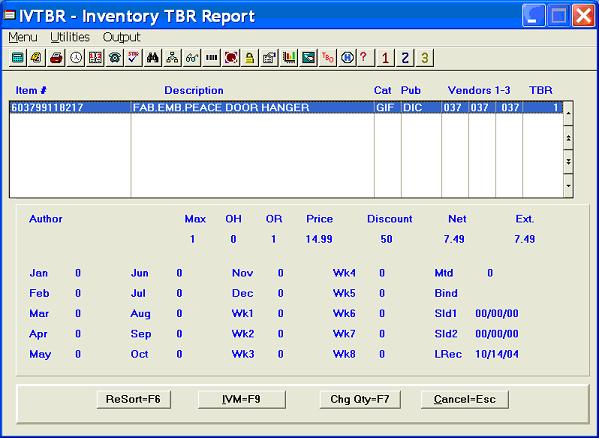Image resolution: width=599 pixels, height=438 pixels.
Task: Click the Sld2 date 00/00/00
Action: 497,334
